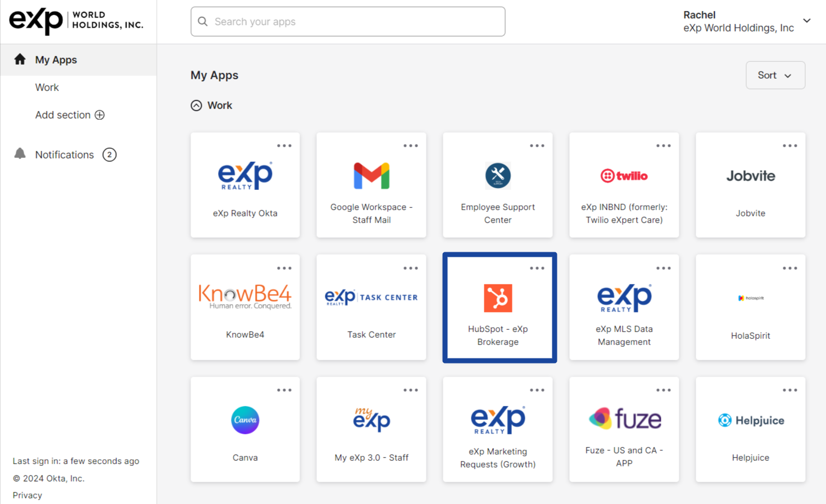Open options menu for HolaSpirit card
826x504 pixels.
[790, 268]
